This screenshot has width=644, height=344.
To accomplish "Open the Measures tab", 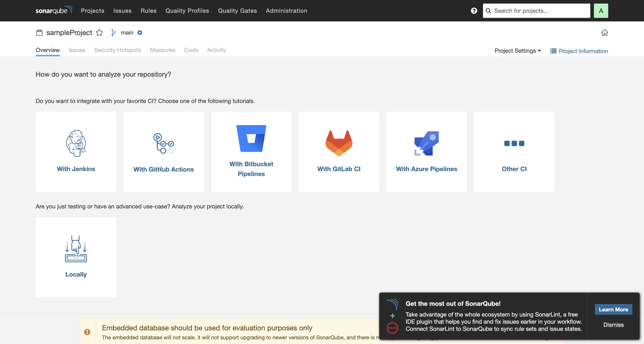I will click(163, 50).
